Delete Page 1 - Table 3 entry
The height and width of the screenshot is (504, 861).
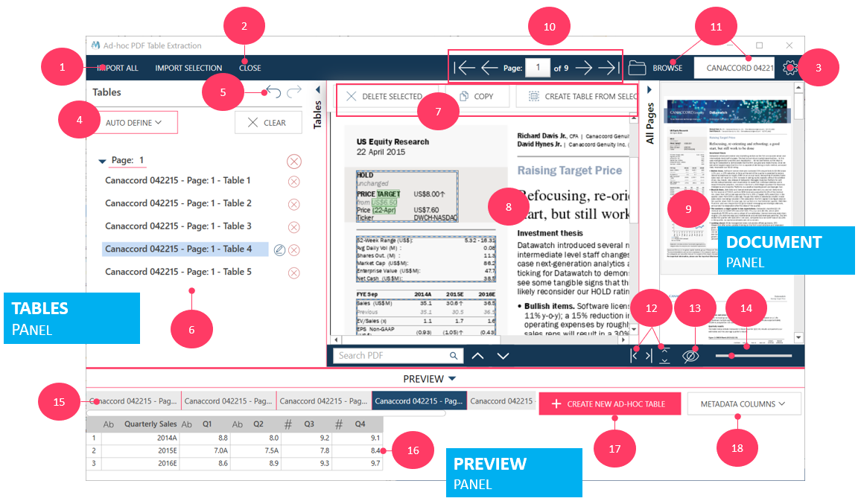[294, 227]
